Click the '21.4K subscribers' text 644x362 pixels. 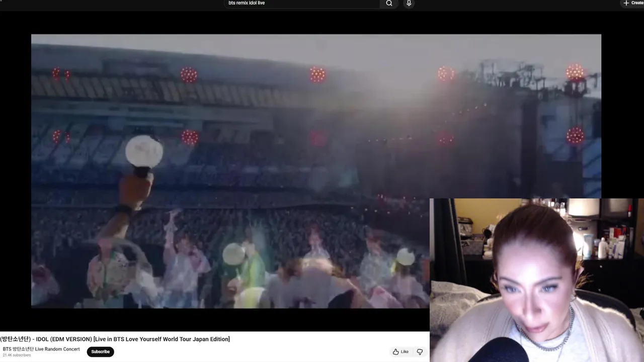[x=17, y=355]
